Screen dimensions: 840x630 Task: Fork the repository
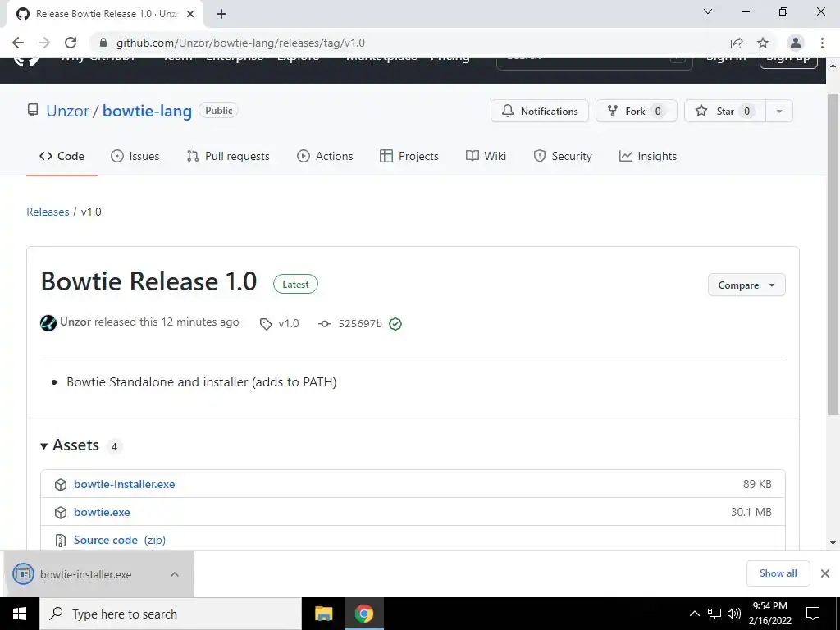coord(636,111)
